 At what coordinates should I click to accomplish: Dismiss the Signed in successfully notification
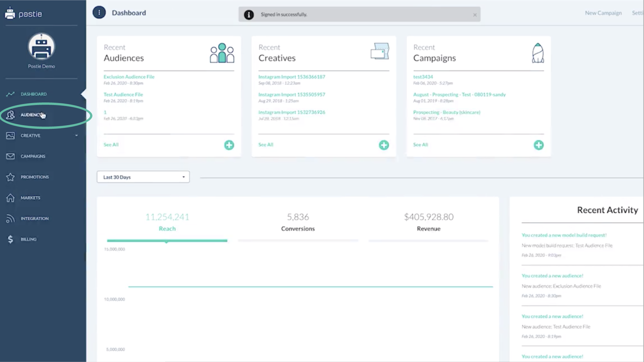(x=475, y=15)
